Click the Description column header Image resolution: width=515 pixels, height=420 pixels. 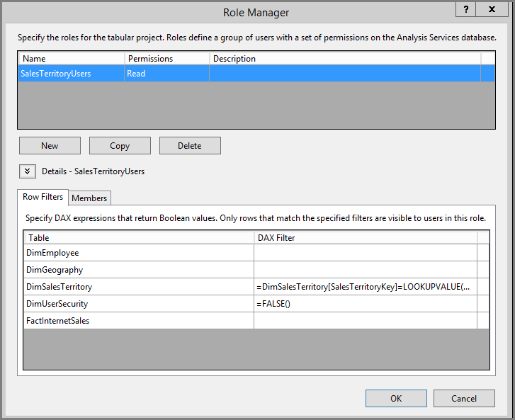tap(345, 59)
